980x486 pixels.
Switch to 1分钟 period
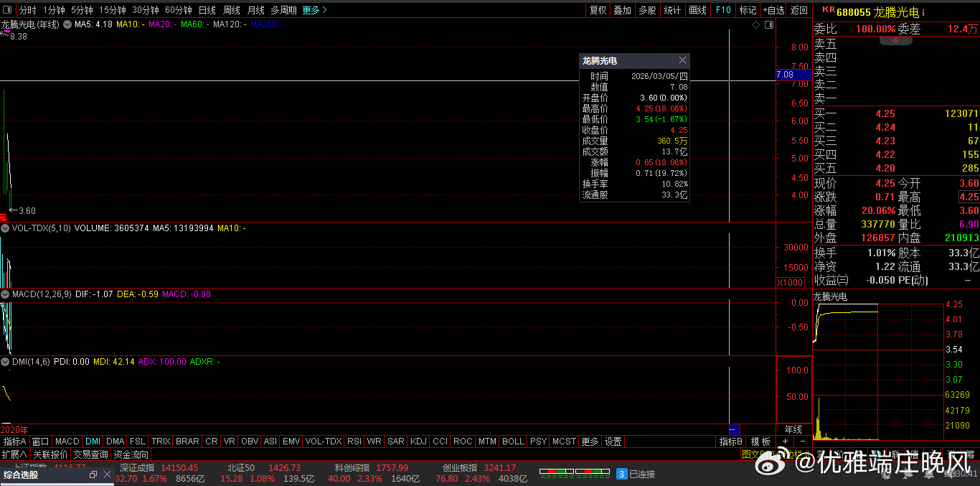(55, 10)
